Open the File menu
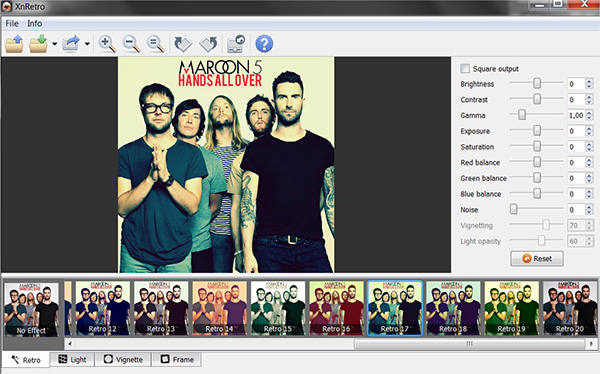Viewport: 600px width, 374px height. coord(12,23)
